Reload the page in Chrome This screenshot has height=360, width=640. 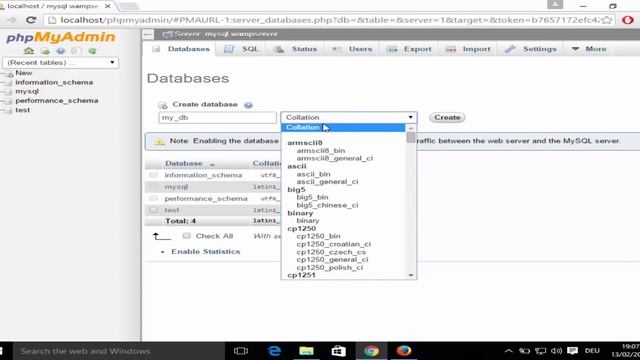pyautogui.click(x=31, y=20)
